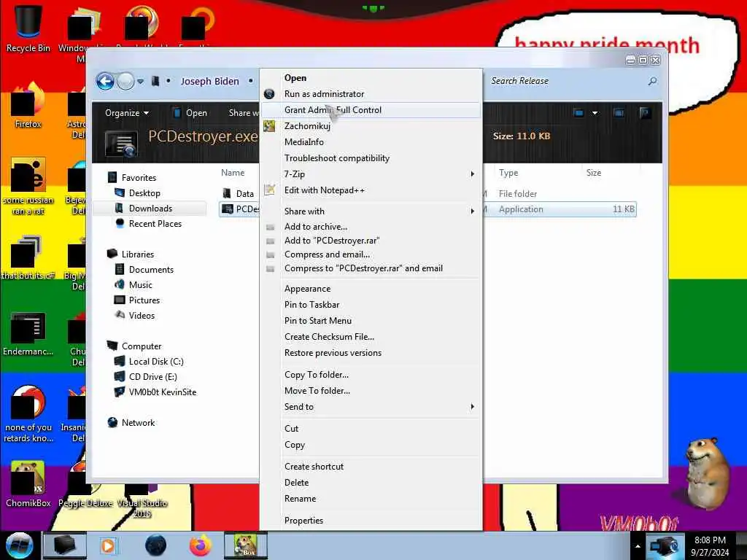Click the search magnifier icon
The height and width of the screenshot is (560, 747).
point(653,82)
